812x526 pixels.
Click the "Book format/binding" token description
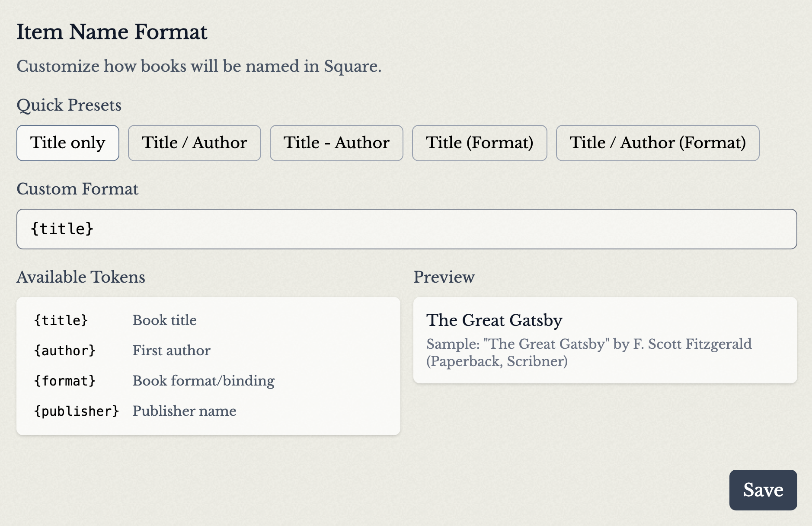click(203, 381)
